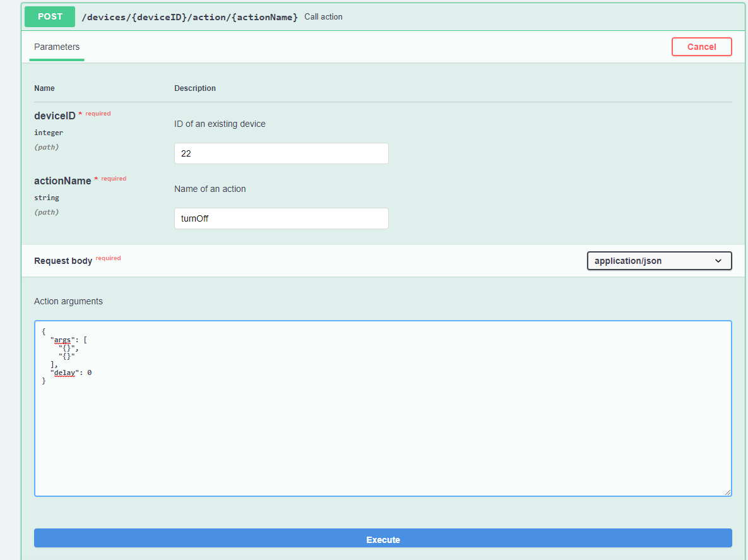
Task: Click the Request body section heading
Action: pos(63,261)
